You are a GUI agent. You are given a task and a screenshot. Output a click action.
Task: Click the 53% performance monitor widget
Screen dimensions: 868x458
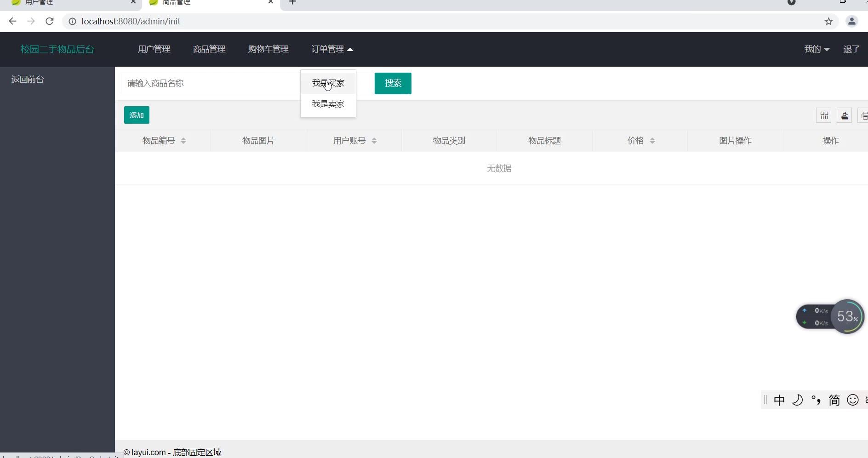point(847,316)
